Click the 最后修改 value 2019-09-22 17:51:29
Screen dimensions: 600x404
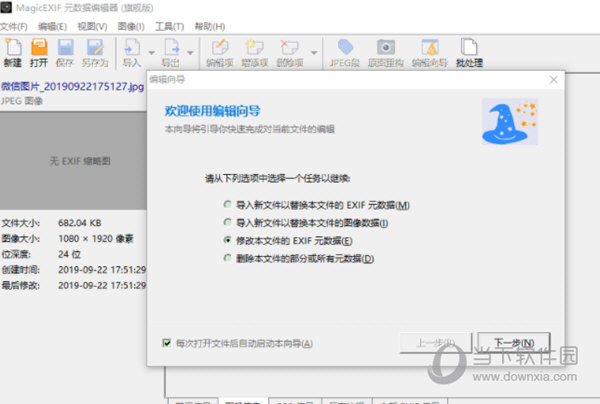[x=102, y=285]
